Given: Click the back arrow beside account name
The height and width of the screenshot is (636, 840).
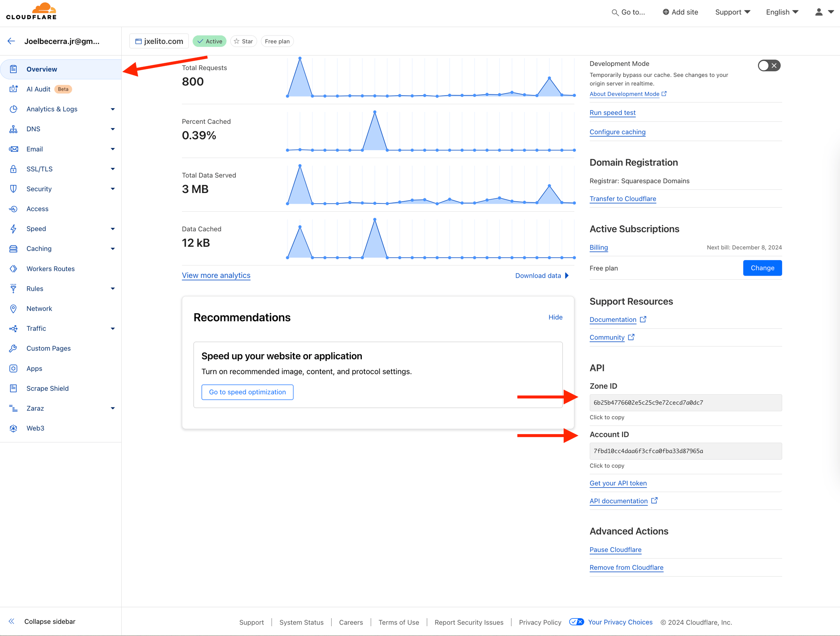Looking at the screenshot, I should tap(11, 41).
